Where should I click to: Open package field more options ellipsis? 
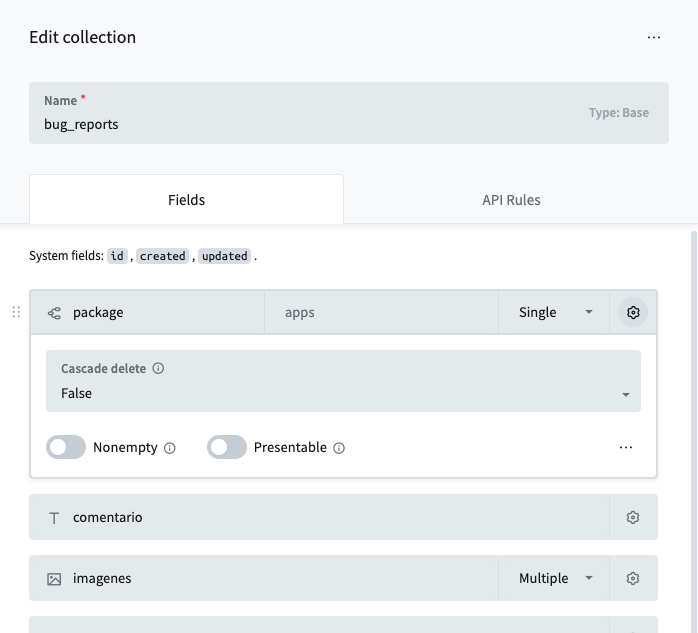626,448
